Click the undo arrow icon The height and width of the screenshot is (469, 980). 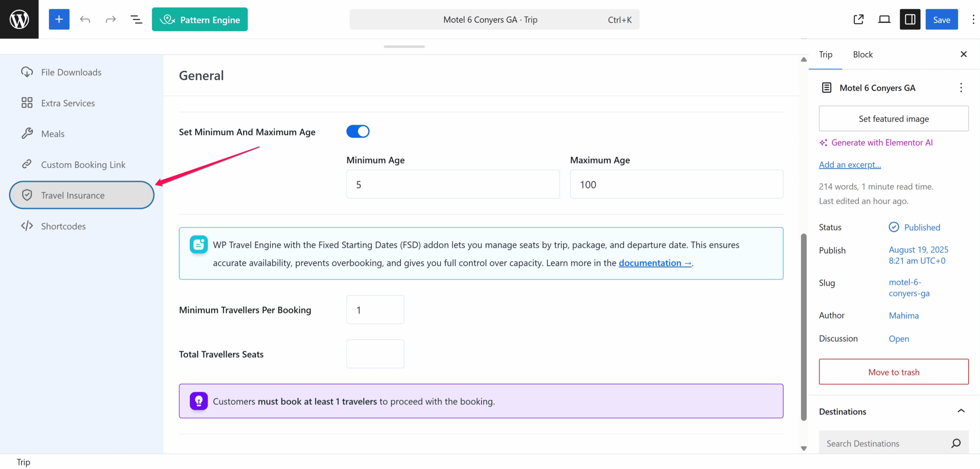pyautogui.click(x=85, y=19)
